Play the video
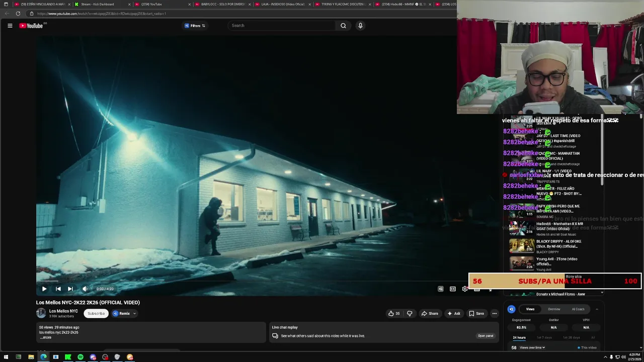This screenshot has width=644, height=362. [x=44, y=289]
